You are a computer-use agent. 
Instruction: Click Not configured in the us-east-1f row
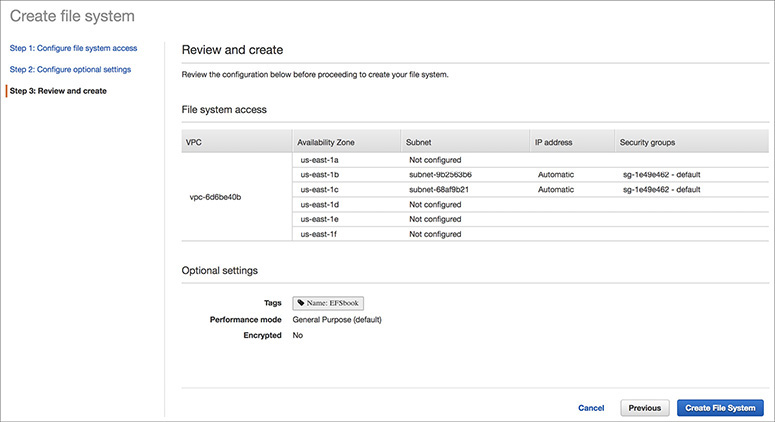(x=435, y=234)
